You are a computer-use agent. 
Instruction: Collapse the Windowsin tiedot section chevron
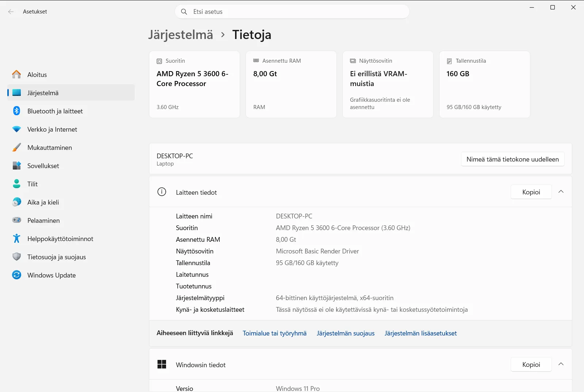point(561,364)
